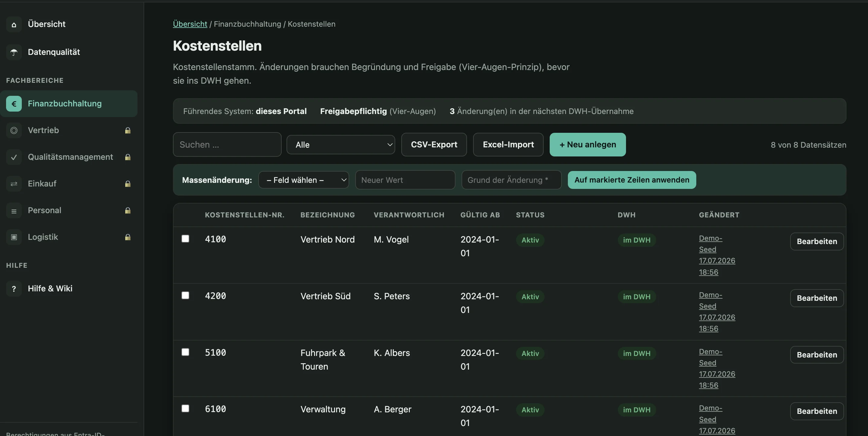Click the square icon beside Logistik
This screenshot has height=436, width=868.
point(14,237)
